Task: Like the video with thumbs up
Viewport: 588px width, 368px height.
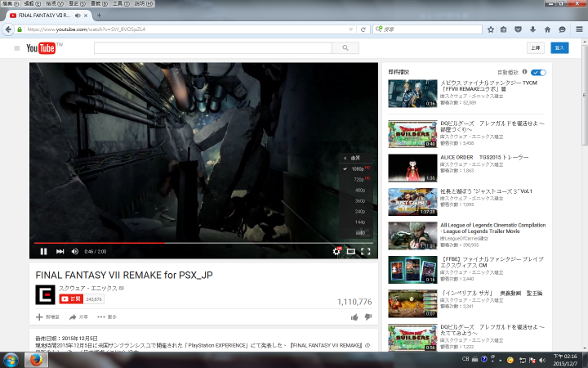Action: [x=354, y=317]
